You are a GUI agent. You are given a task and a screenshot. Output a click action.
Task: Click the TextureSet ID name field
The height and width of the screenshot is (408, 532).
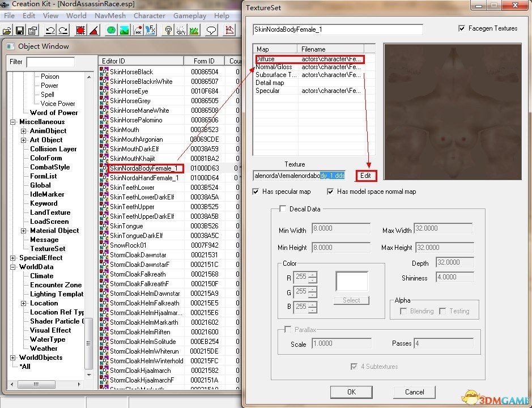click(338, 29)
